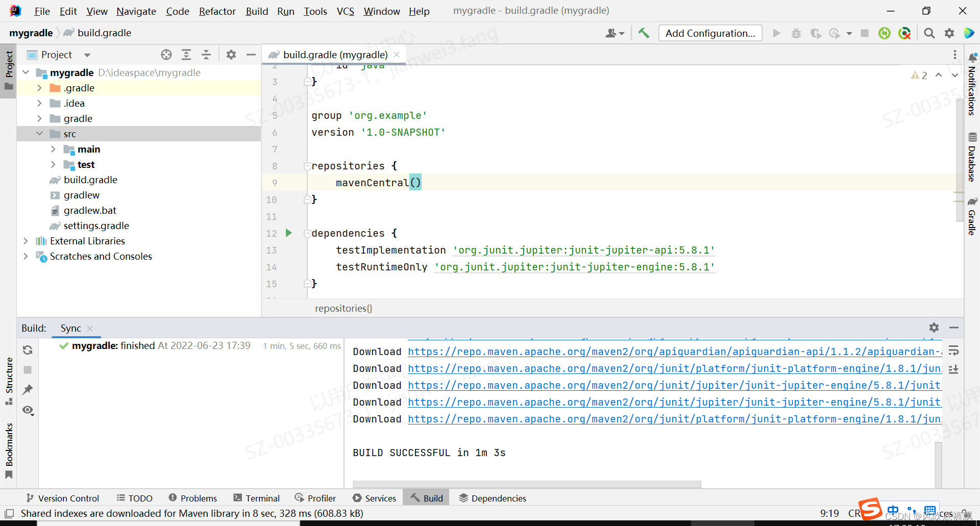Open the Dependencies tool window
This screenshot has height=526, width=980.
[x=493, y=498]
